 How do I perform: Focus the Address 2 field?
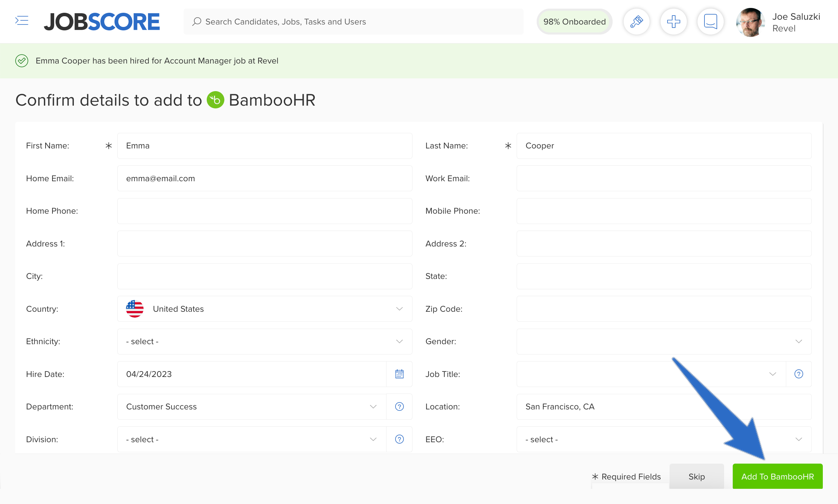coord(664,243)
